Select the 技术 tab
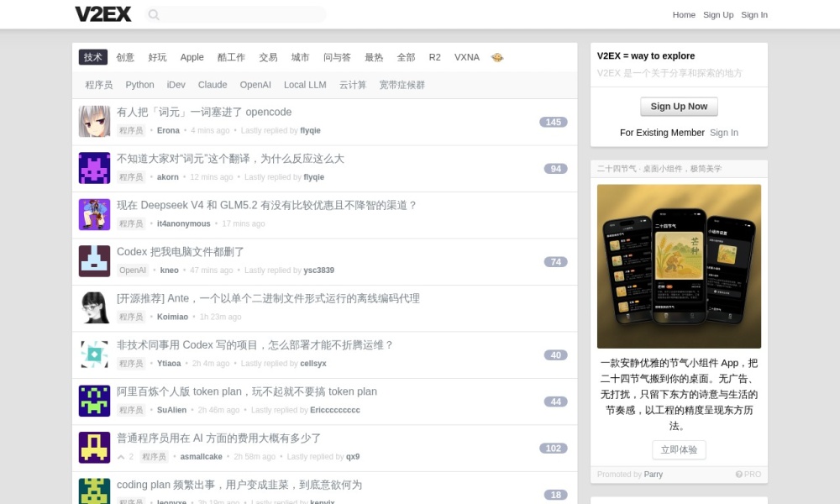 coord(92,57)
